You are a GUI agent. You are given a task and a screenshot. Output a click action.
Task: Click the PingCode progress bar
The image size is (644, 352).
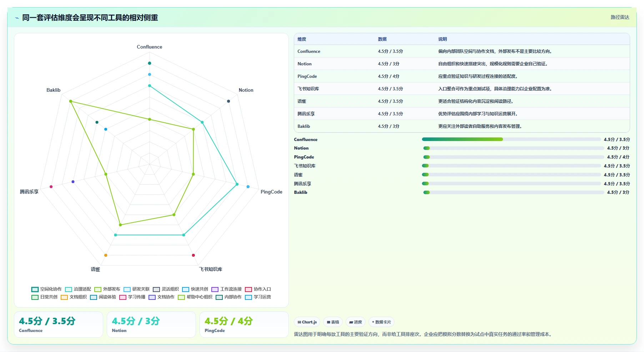pos(513,157)
